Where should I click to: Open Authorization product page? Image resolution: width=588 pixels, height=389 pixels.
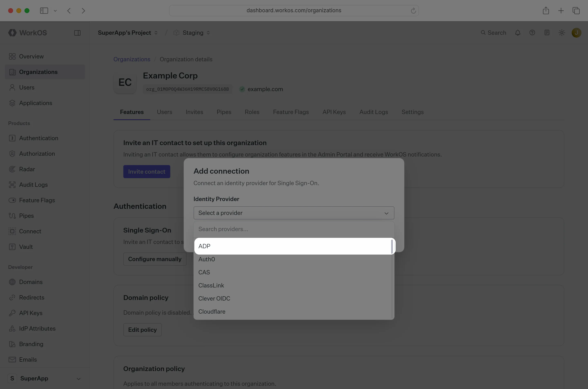click(x=45, y=154)
